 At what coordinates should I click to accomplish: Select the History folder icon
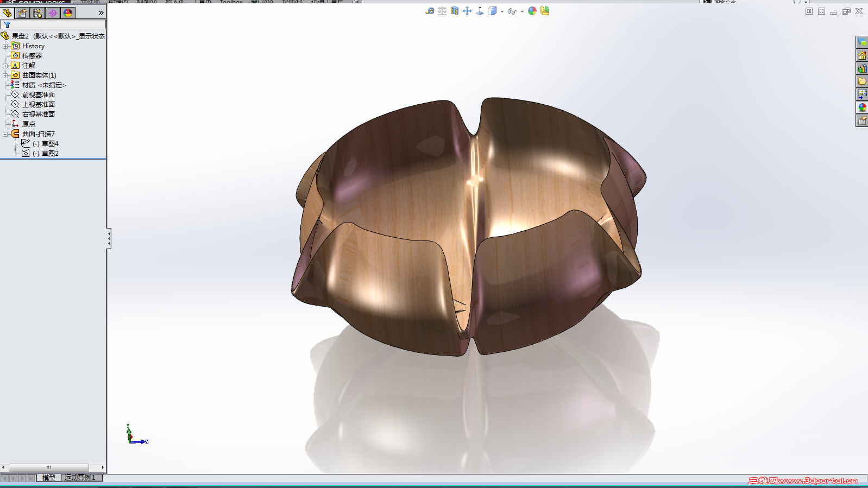15,46
